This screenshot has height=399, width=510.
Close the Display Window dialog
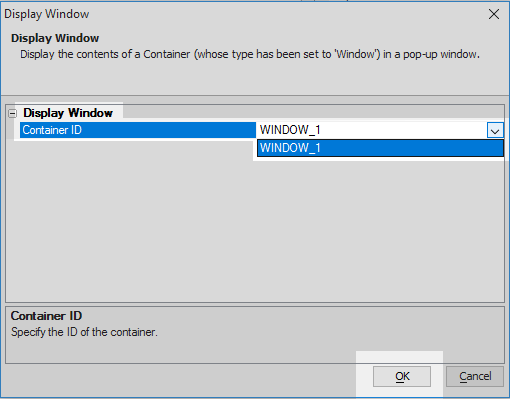(x=494, y=14)
